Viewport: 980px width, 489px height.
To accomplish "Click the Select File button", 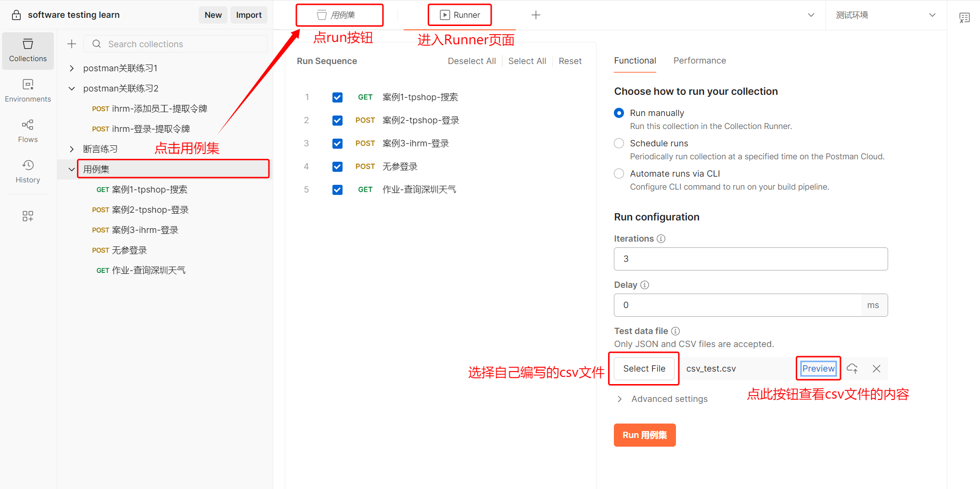I will [x=644, y=369].
